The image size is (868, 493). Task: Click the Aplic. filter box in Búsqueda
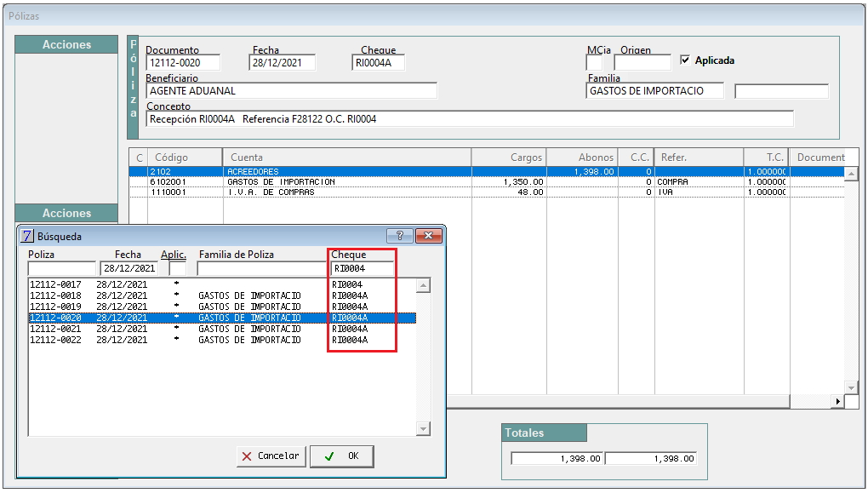pyautogui.click(x=177, y=269)
